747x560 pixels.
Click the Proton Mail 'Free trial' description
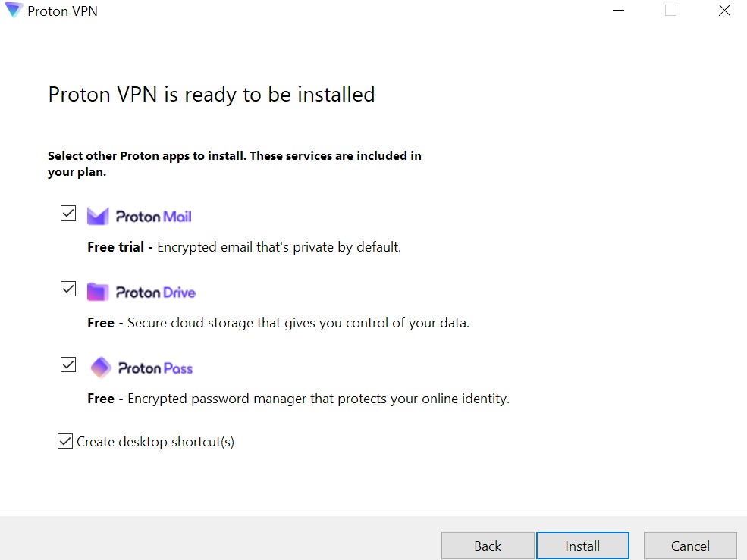pos(244,247)
